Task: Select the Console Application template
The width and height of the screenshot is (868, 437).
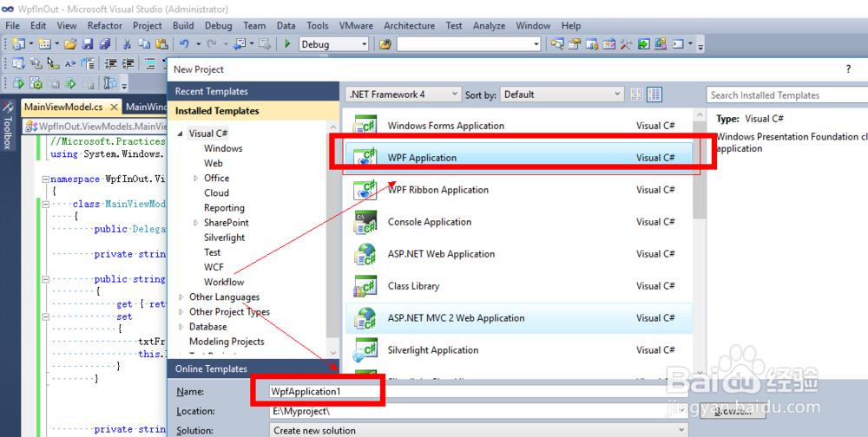Action: (519, 222)
